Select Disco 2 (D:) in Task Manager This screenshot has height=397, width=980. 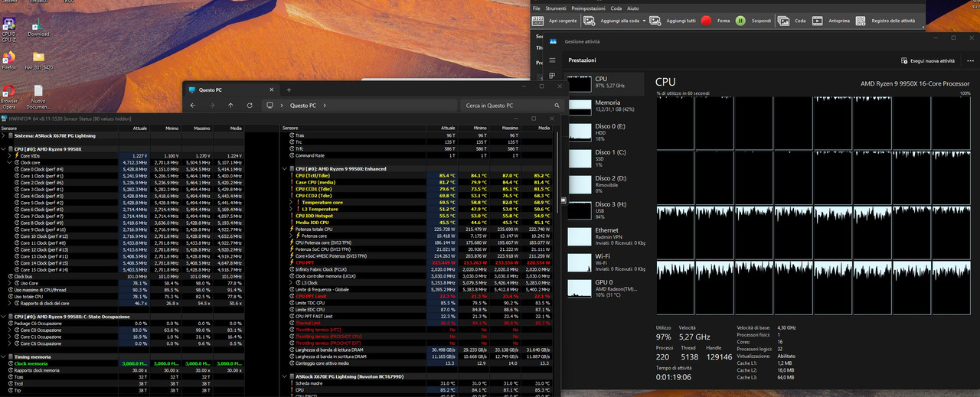pos(607,184)
